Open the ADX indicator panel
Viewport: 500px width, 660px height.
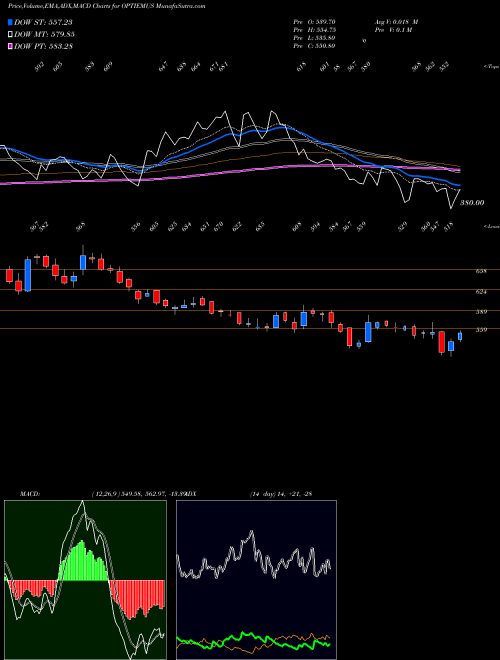256,580
